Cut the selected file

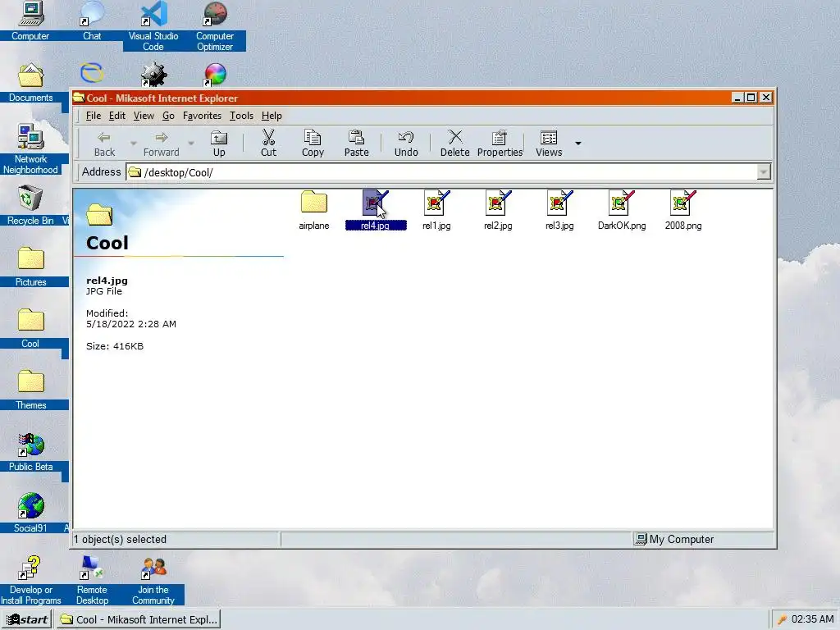268,144
